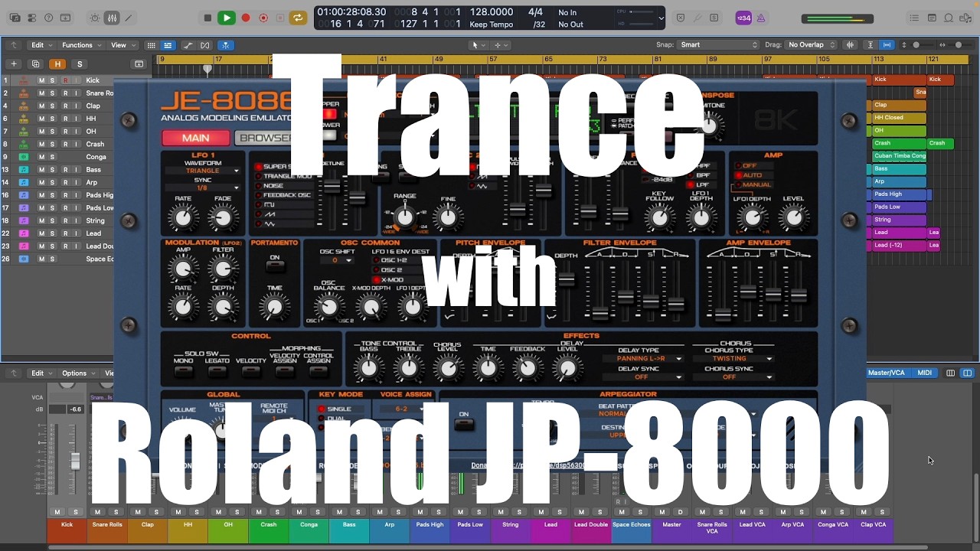Viewport: 980px width, 551px height.
Task: Start playback with green play button
Action: click(227, 18)
